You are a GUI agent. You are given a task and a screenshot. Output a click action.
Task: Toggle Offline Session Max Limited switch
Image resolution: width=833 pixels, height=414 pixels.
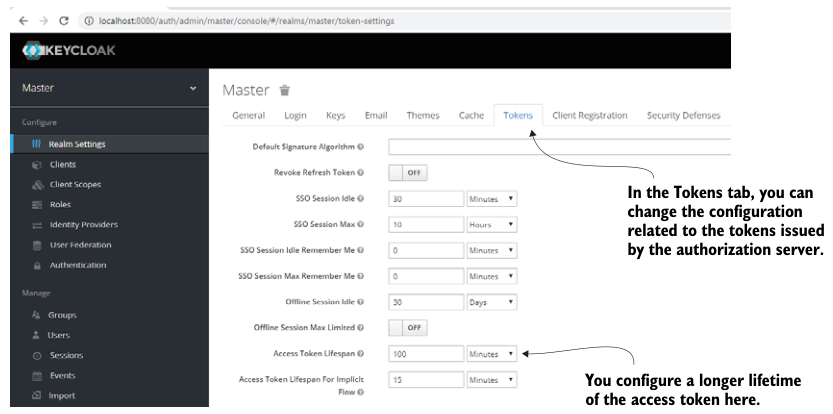[407, 328]
